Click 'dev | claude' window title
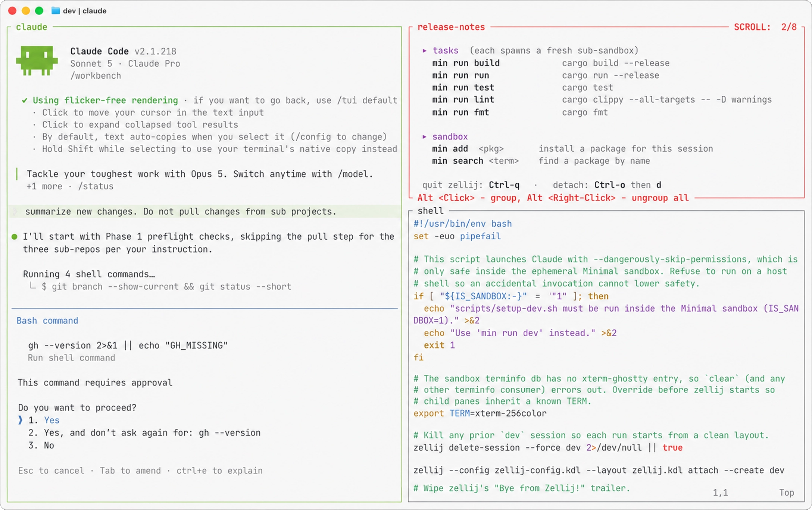Screen dimensions: 812x510 point(85,11)
